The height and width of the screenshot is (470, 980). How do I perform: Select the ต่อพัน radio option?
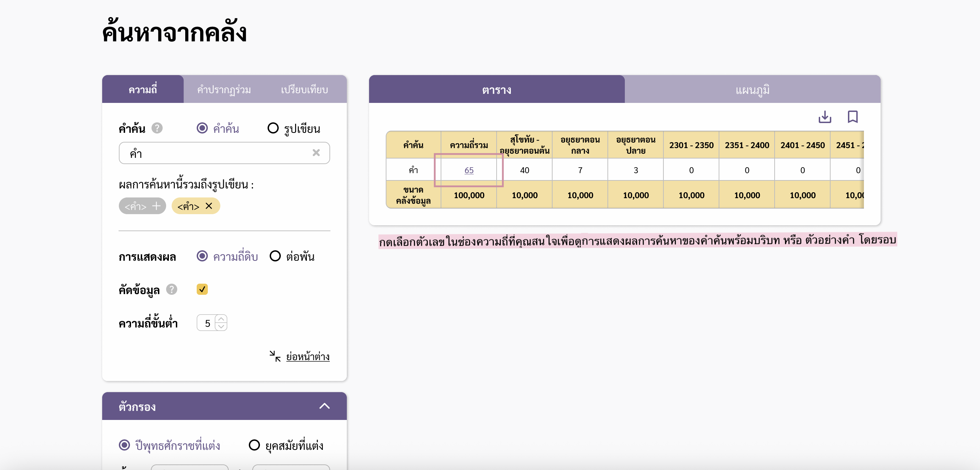coord(275,256)
